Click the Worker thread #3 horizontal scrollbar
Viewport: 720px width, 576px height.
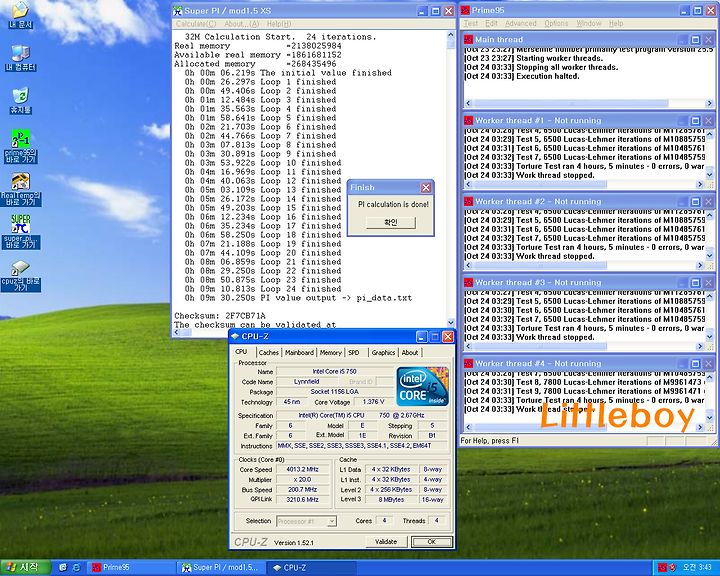click(584, 346)
